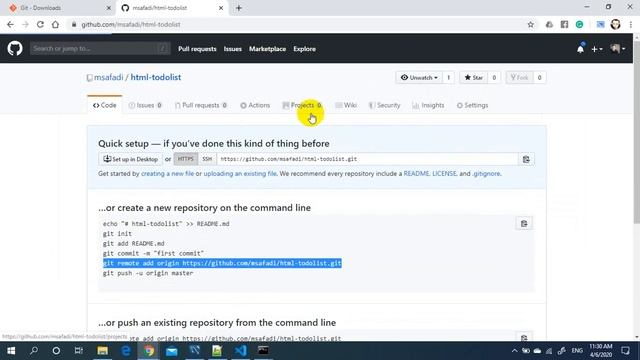Follow the creating a new file link
Screen dimensions: 640x360
point(167,173)
